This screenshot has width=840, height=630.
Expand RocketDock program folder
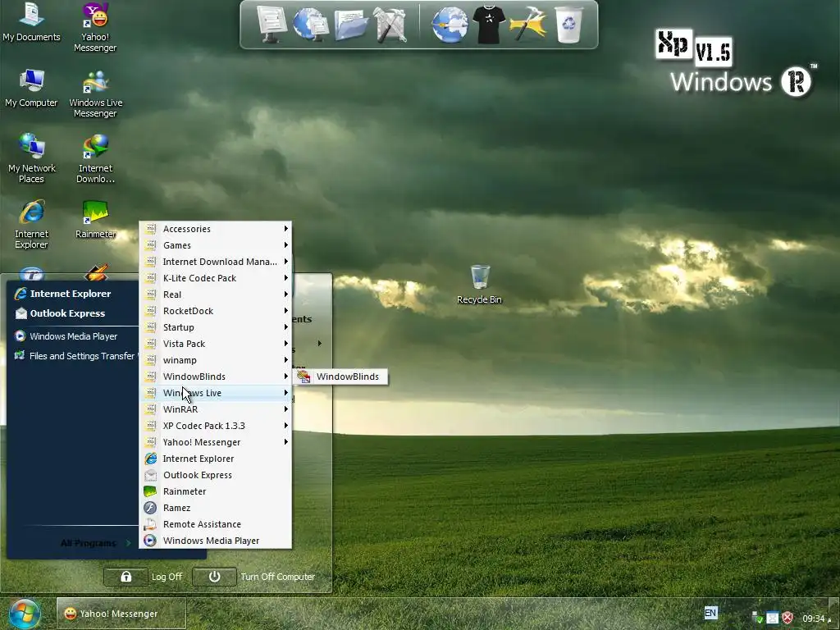tap(216, 311)
